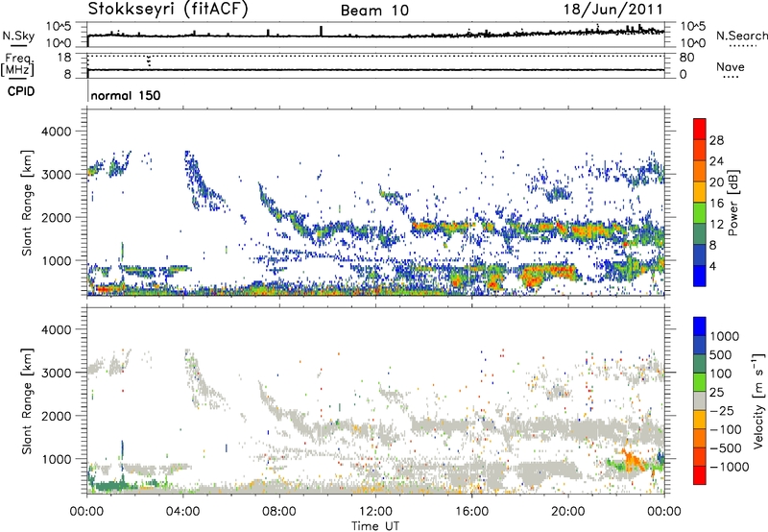Click the '100' velocity colorbar label

pos(721,374)
